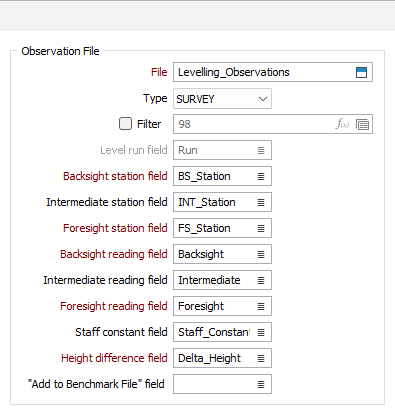Enable the Filter checkbox
Viewport: 395px width, 416px height.
coord(125,124)
